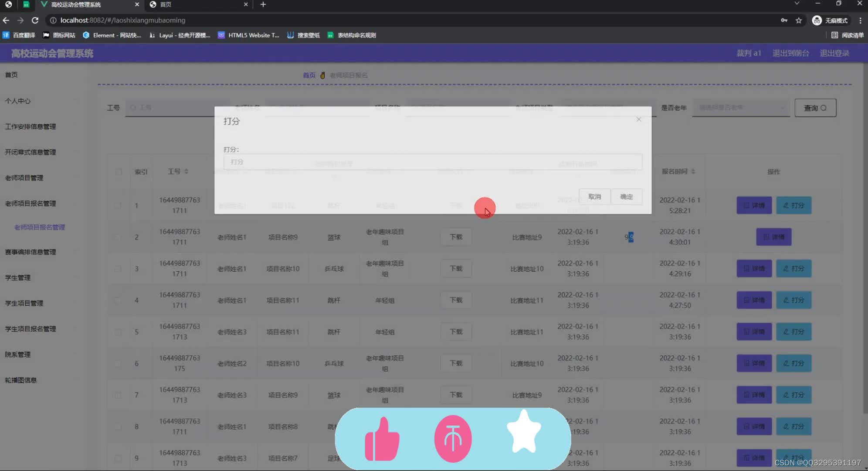The height and width of the screenshot is (471, 868).
Task: Collapse 老师项目报名管理 parent menu
Action: point(31,204)
